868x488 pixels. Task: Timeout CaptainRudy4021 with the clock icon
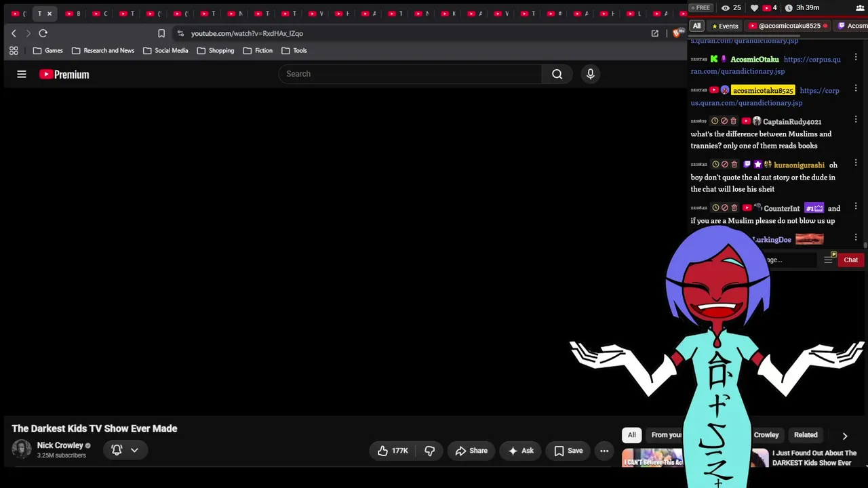715,121
